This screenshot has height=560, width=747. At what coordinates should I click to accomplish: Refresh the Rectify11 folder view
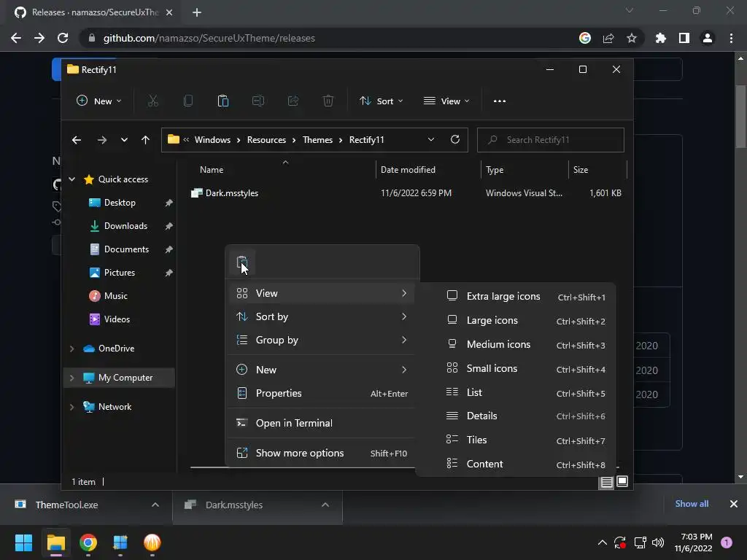coord(455,139)
